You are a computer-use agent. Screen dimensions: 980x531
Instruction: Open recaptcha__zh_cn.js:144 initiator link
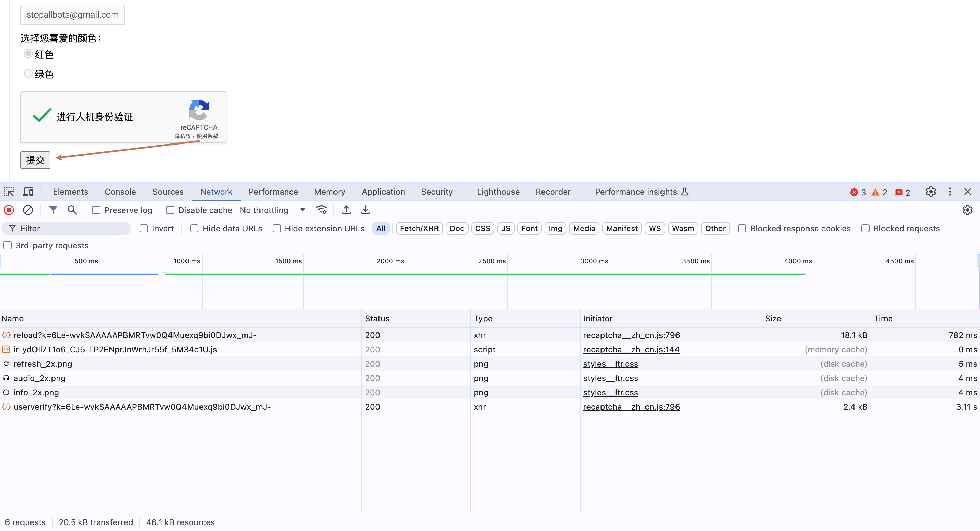tap(631, 350)
